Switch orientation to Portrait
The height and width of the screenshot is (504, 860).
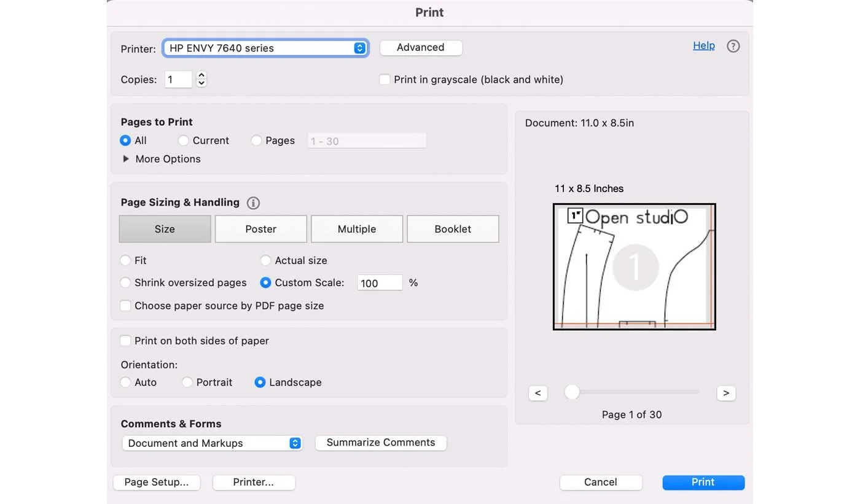(187, 382)
